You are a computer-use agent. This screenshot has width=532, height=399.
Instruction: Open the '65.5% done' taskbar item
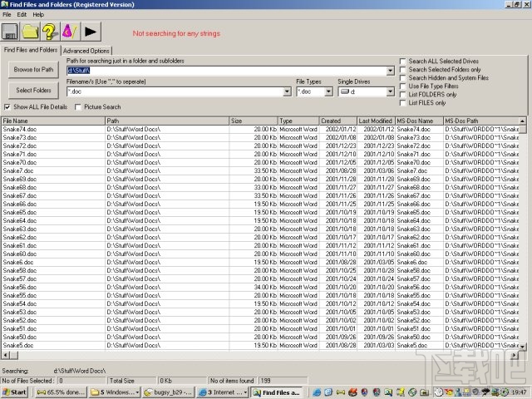click(x=61, y=392)
